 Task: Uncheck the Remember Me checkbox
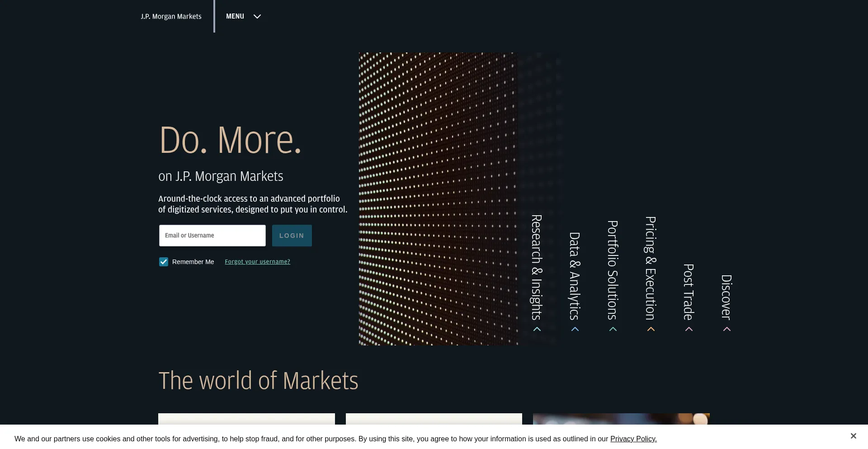click(x=164, y=262)
